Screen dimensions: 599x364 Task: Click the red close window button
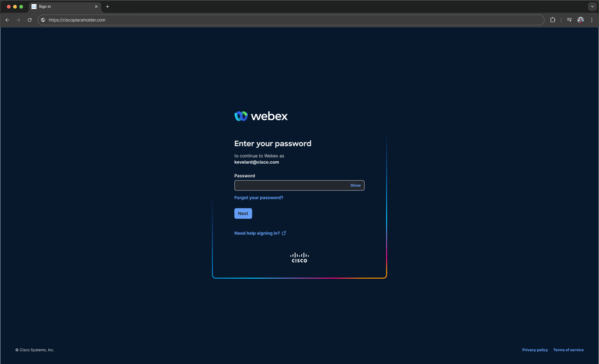point(9,7)
